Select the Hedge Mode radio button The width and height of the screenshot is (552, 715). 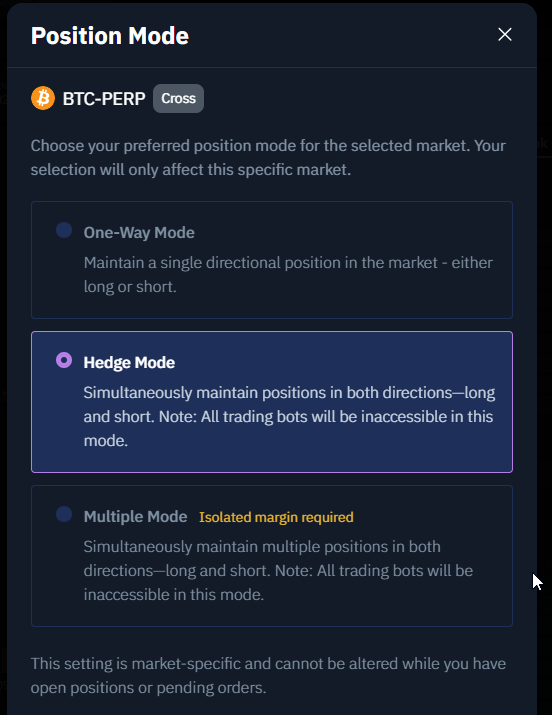[x=64, y=360]
